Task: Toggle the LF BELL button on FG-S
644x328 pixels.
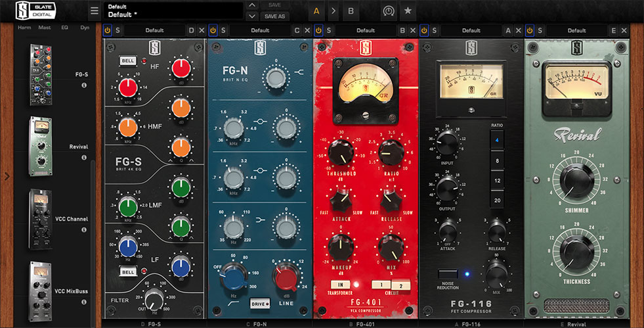Action: [128, 271]
